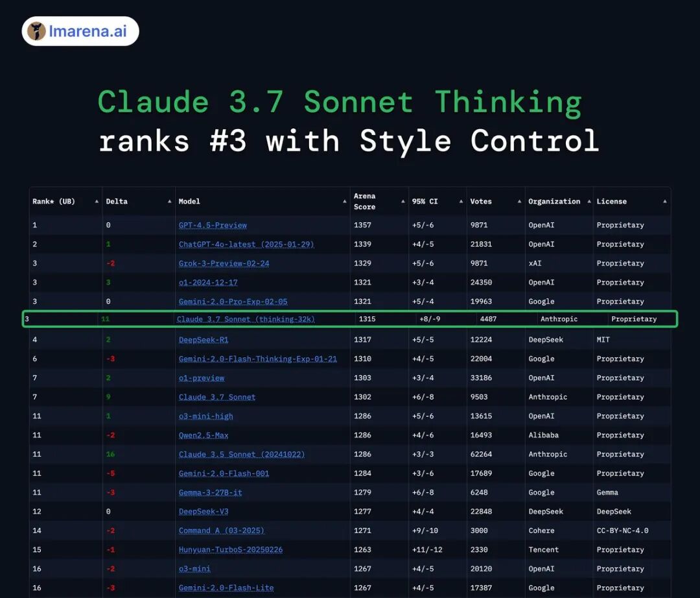Click the Arena Score value 1315

click(x=367, y=319)
